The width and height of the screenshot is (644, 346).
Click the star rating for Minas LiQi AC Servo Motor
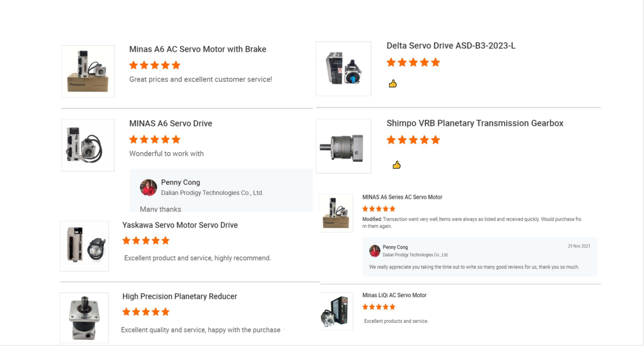379,307
